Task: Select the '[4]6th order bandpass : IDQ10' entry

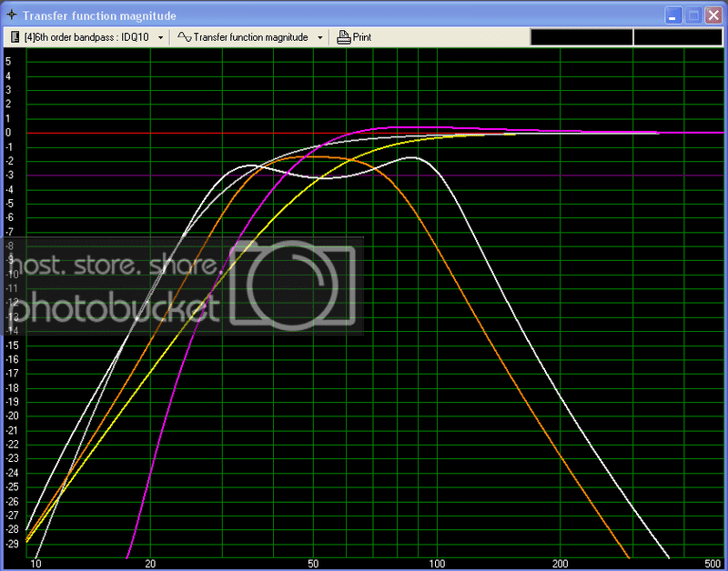Action: 86,37
